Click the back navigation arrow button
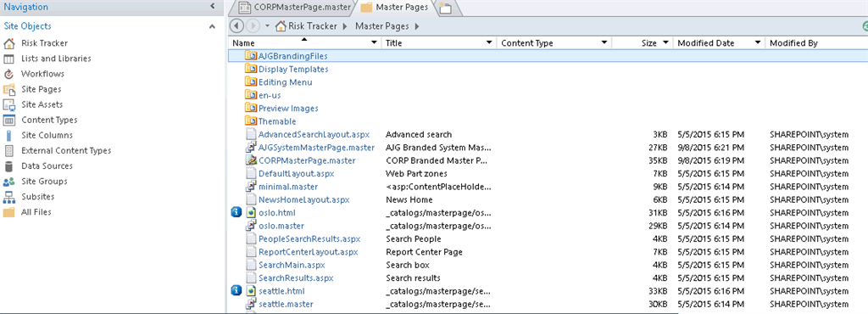The height and width of the screenshot is (314, 868). point(236,26)
